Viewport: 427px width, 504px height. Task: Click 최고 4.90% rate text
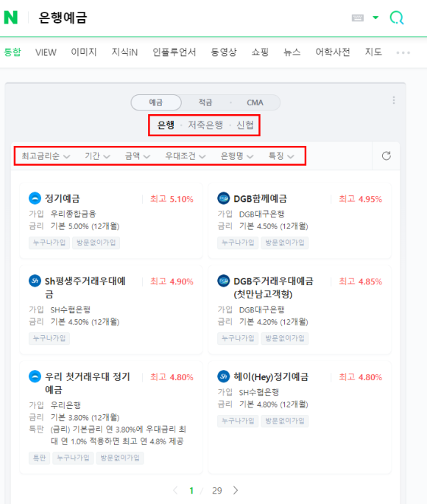point(172,281)
